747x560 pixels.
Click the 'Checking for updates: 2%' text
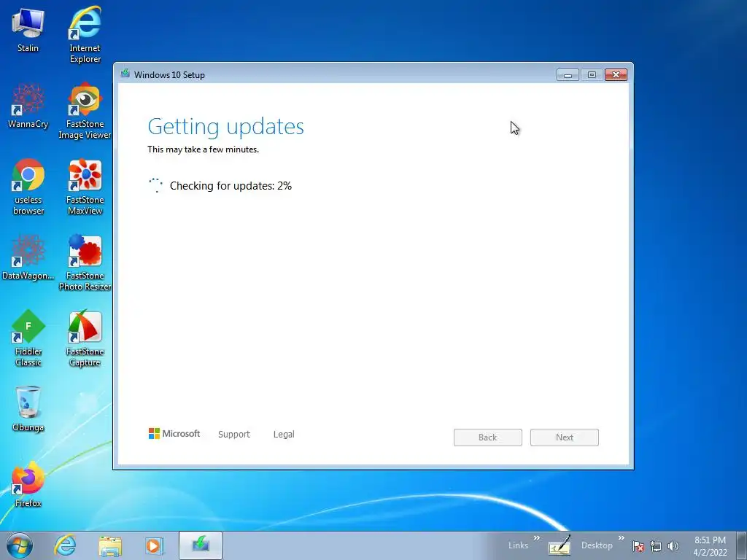point(231,186)
